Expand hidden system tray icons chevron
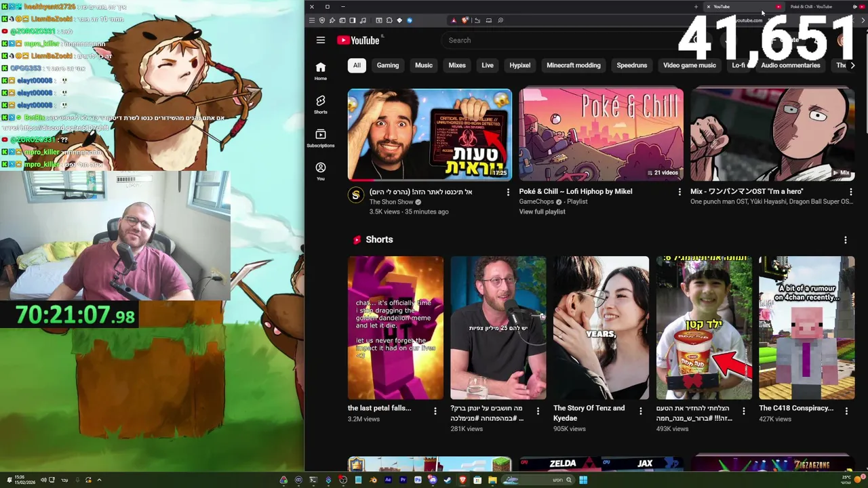The width and height of the screenshot is (868, 488). click(99, 480)
